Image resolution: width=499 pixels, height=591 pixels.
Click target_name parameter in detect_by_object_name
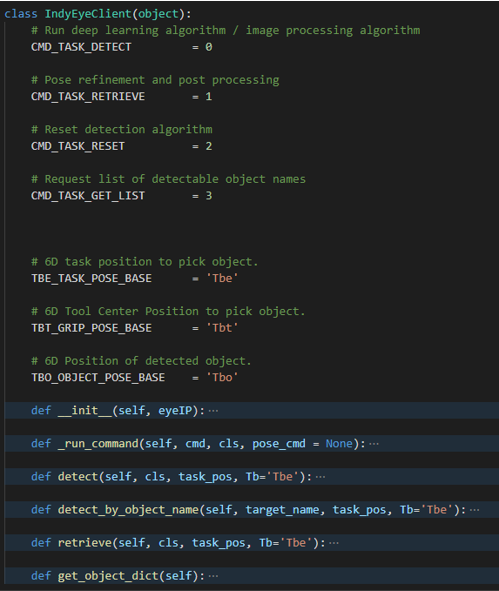pyautogui.click(x=283, y=510)
